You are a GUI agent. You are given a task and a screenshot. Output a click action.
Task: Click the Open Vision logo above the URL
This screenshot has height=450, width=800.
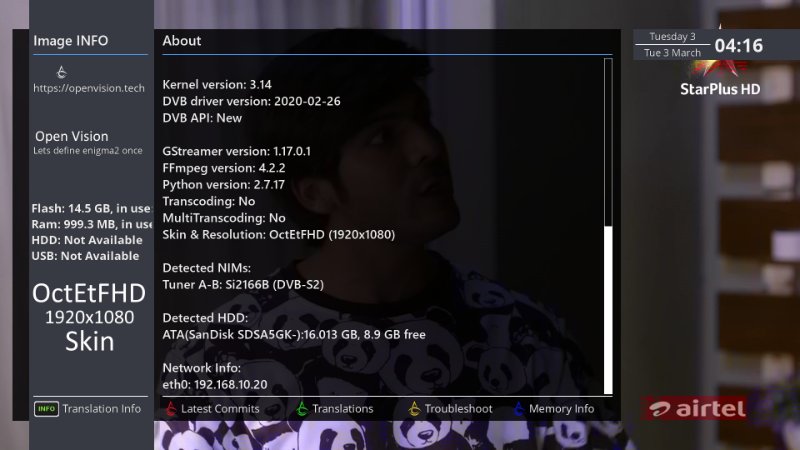(62, 71)
